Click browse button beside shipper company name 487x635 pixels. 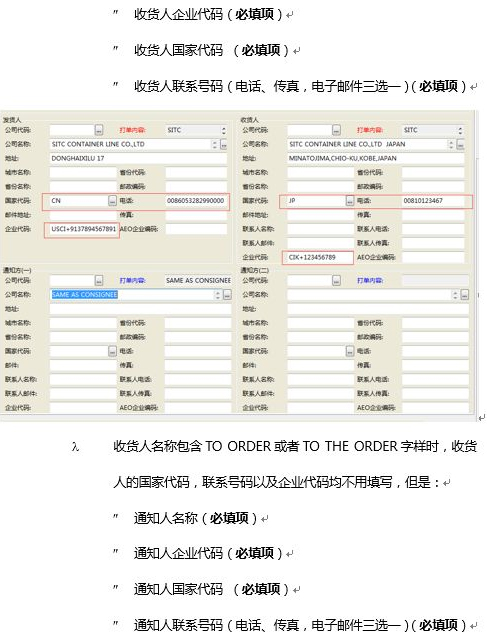(x=223, y=144)
